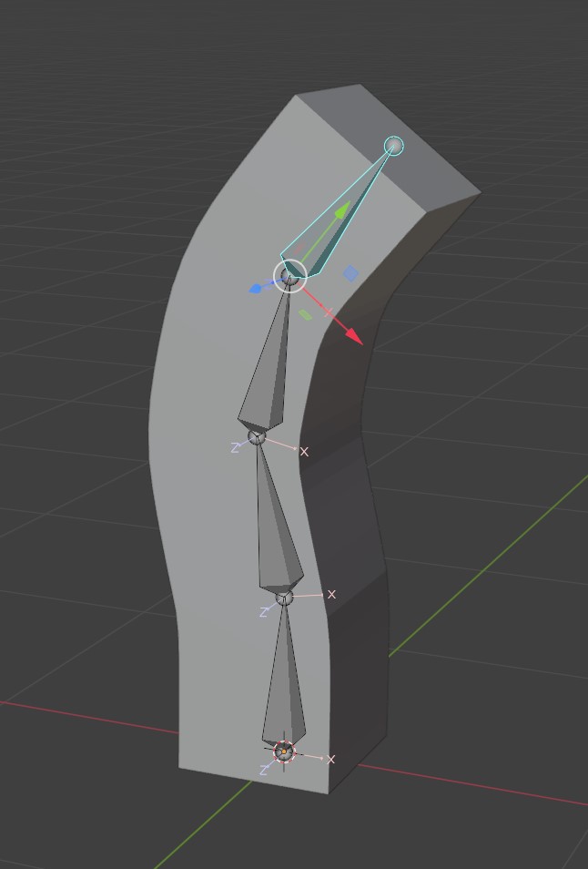Click the joint sphere above the bottom bone
Screen dimensions: 588x869
pyautogui.click(x=284, y=598)
